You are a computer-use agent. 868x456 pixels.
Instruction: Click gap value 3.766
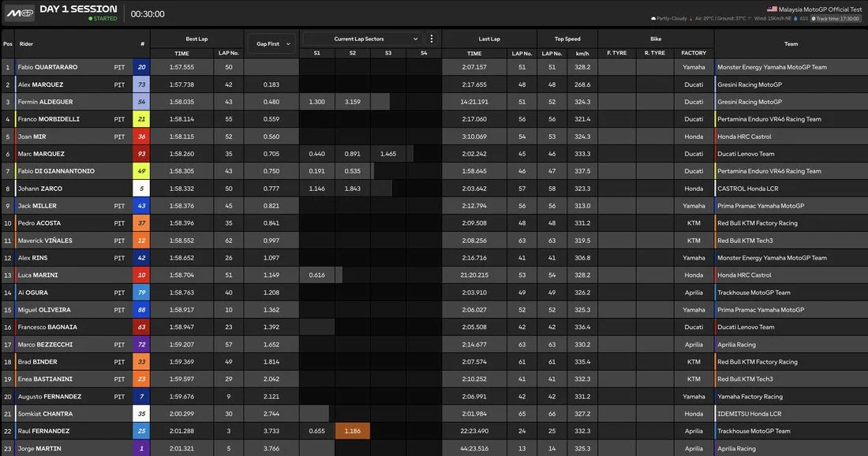pos(271,449)
